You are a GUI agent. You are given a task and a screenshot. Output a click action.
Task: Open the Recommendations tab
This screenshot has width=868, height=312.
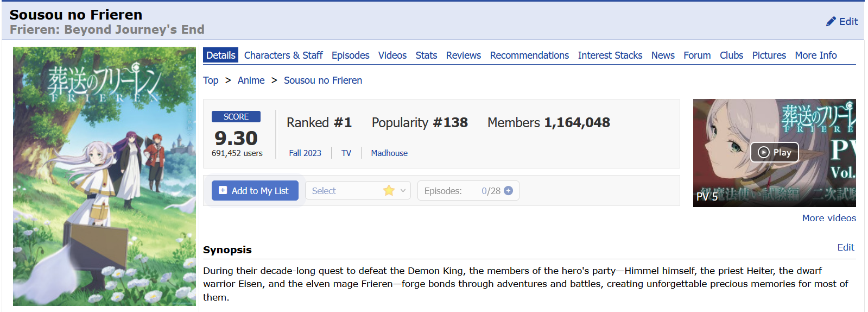coord(529,55)
